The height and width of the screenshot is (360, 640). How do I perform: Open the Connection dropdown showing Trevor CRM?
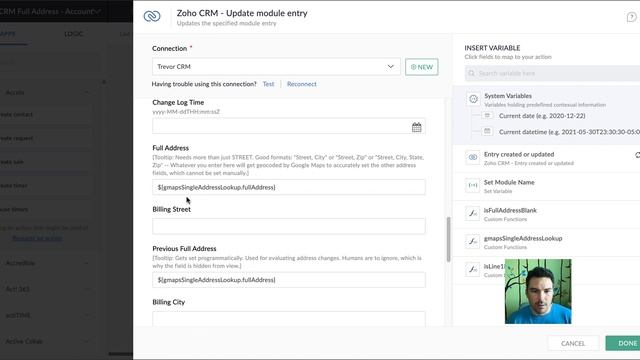pyautogui.click(x=276, y=67)
